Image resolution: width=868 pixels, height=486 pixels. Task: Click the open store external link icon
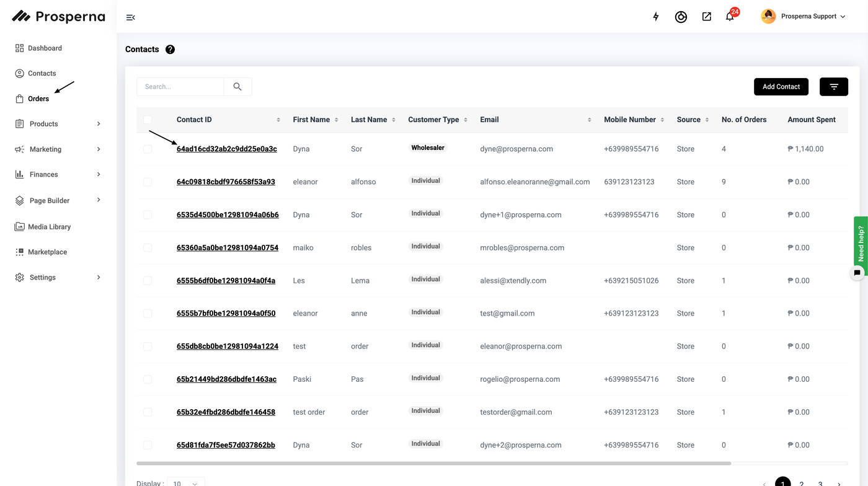click(x=706, y=17)
